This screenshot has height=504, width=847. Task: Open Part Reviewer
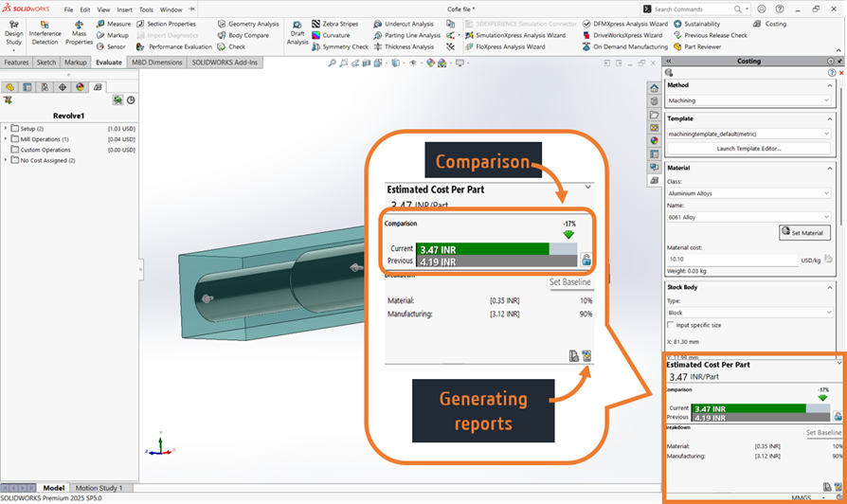(697, 46)
